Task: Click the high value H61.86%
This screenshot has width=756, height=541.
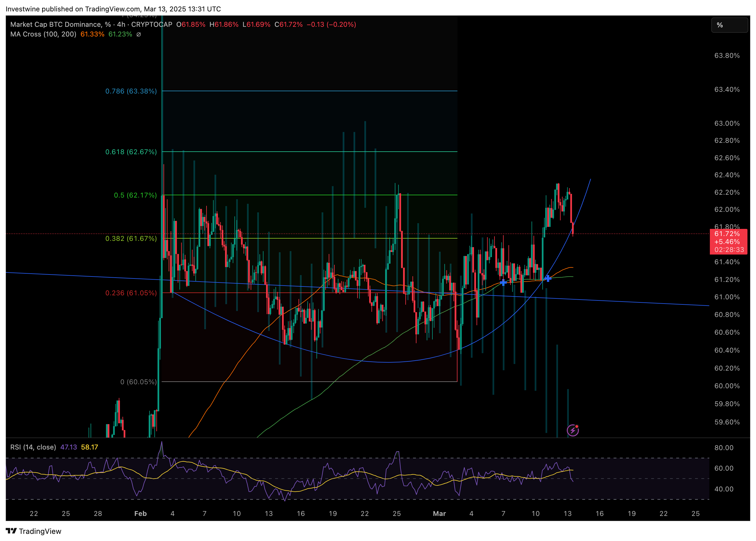Action: [224, 24]
